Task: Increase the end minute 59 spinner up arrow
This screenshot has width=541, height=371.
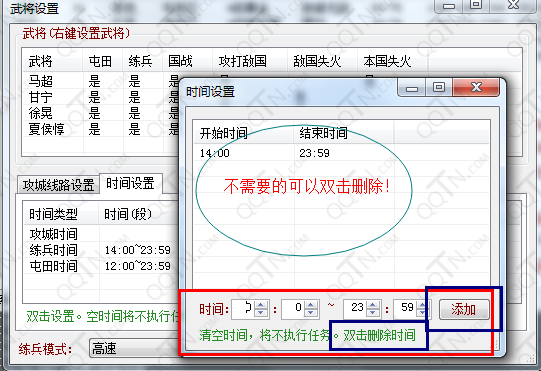Action: tap(422, 305)
